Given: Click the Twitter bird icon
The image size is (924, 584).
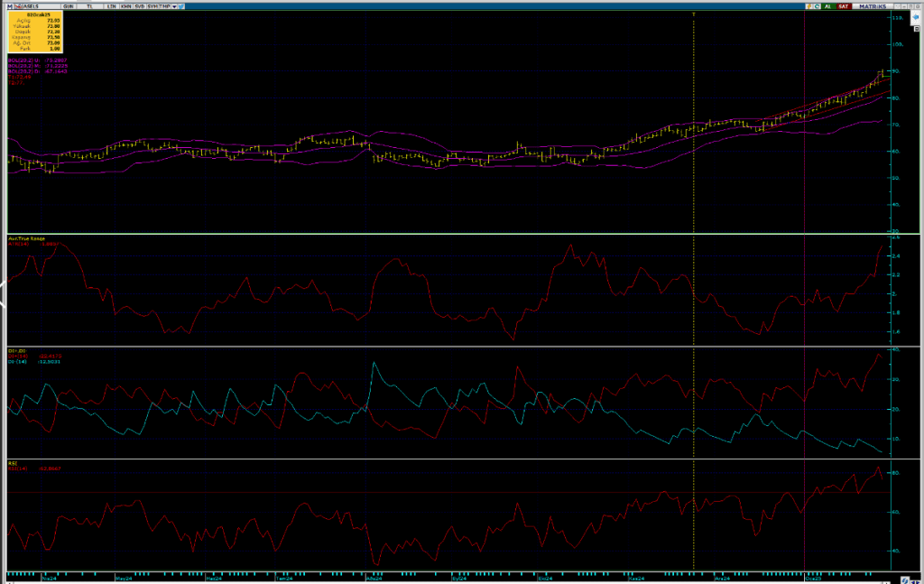Looking at the screenshot, I should (x=180, y=6).
